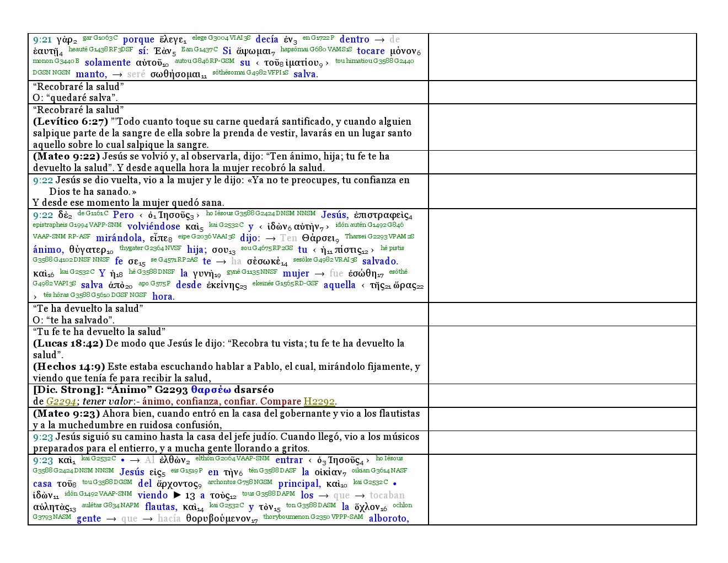728x563 pixels.
Task: Click the transliteration "dsarséo"
Action: pos(254,390)
